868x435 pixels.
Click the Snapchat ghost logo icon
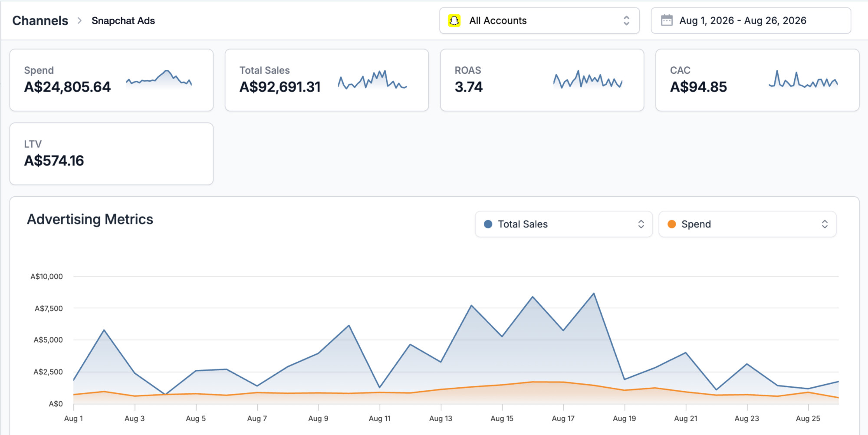pyautogui.click(x=454, y=20)
